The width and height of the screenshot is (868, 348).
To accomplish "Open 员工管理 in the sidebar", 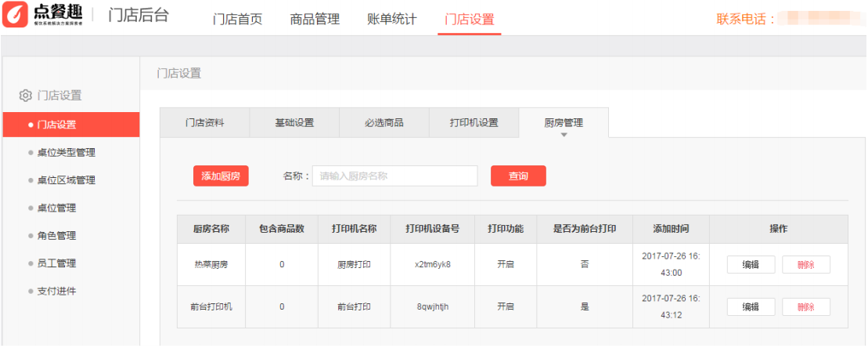I will click(x=56, y=263).
